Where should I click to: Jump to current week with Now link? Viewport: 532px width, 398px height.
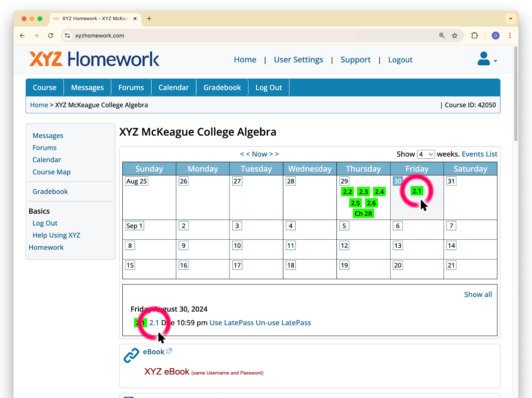point(260,154)
